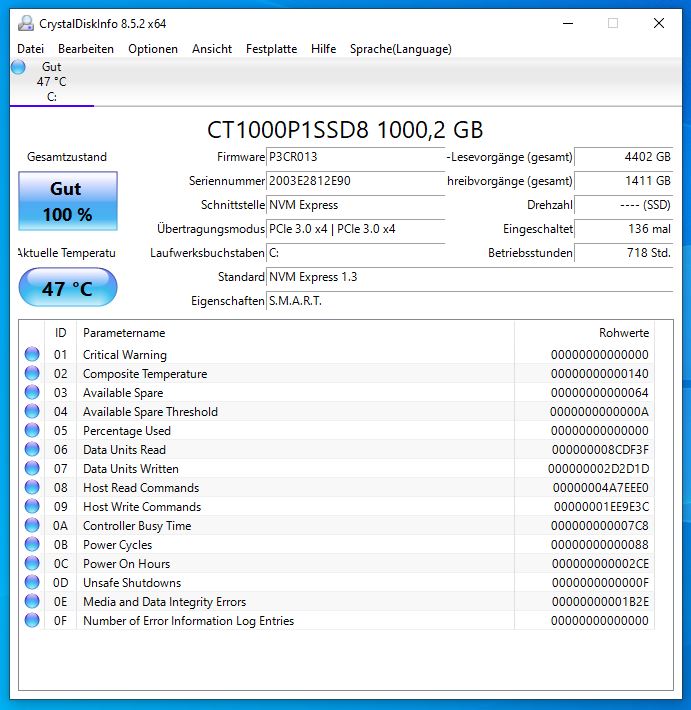691x710 pixels.
Task: Click the Laufwerksbuchstaben field C:
Action: 355,253
